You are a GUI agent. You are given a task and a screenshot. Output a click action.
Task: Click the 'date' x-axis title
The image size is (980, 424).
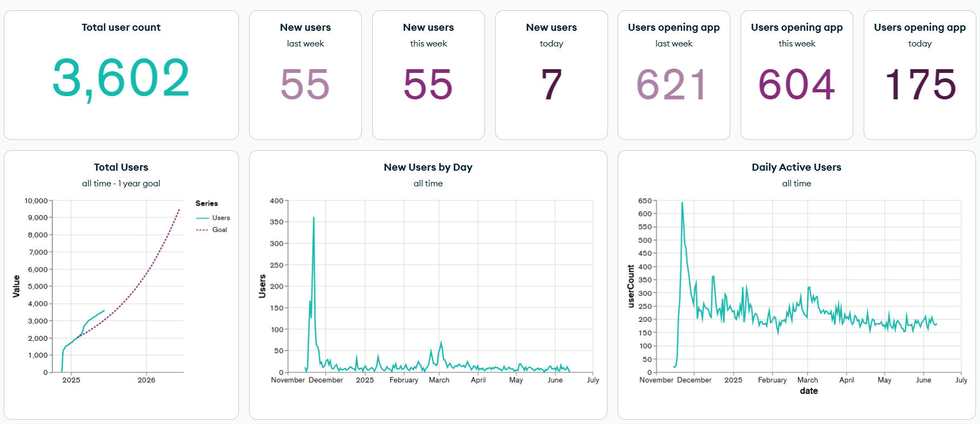808,391
